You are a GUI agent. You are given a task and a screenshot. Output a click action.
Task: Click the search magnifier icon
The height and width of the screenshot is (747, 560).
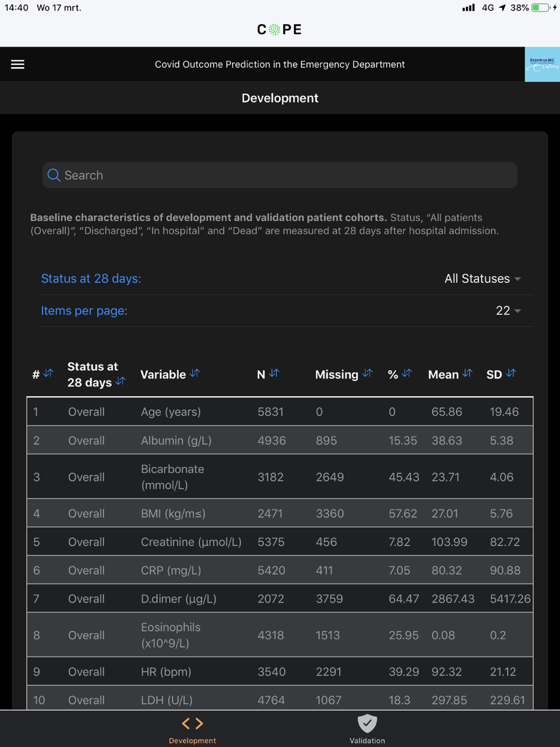54,175
